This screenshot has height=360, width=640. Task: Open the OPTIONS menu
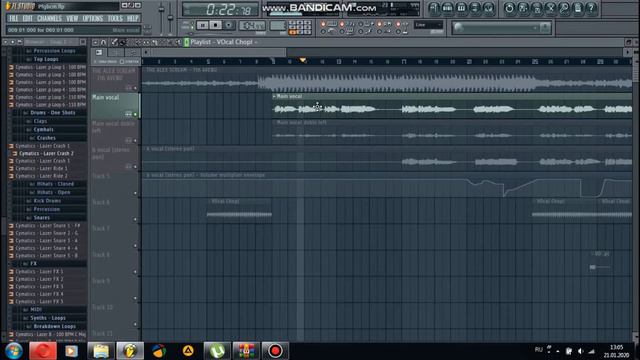point(93,19)
